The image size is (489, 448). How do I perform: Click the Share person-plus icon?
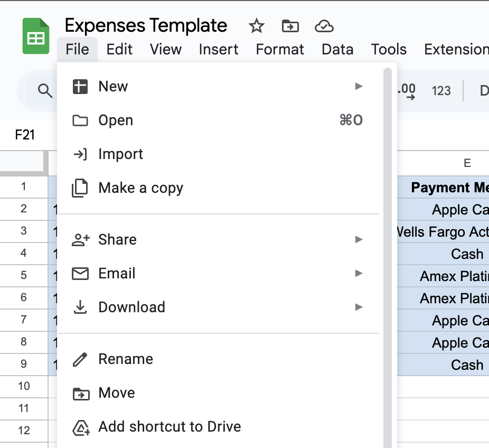pyautogui.click(x=80, y=240)
